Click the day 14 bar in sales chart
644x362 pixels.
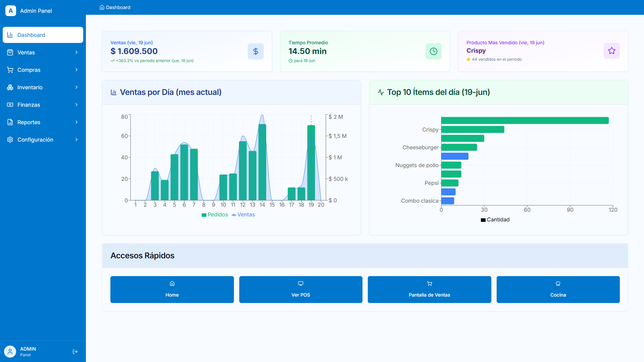[262, 162]
